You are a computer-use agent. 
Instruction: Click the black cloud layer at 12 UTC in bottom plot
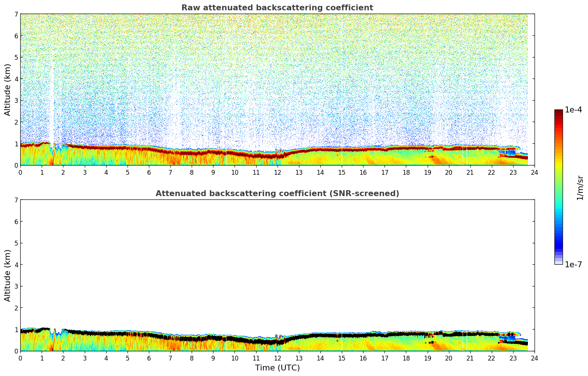coord(277,342)
